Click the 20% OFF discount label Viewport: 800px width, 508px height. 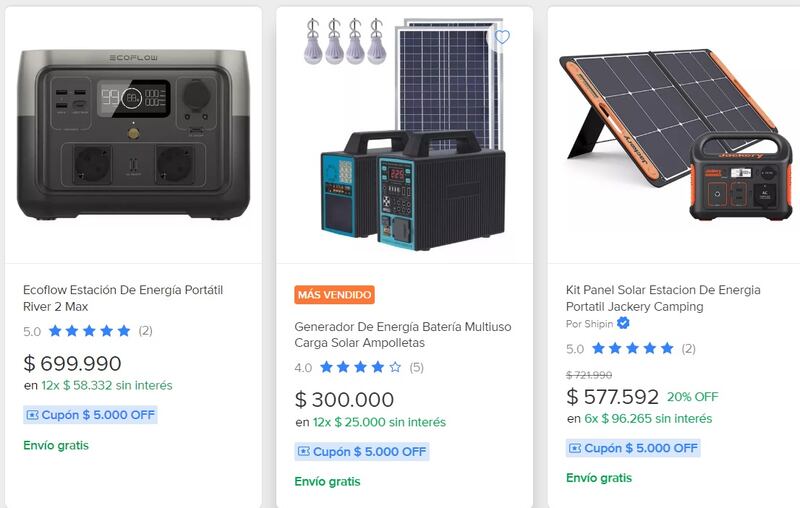click(692, 397)
